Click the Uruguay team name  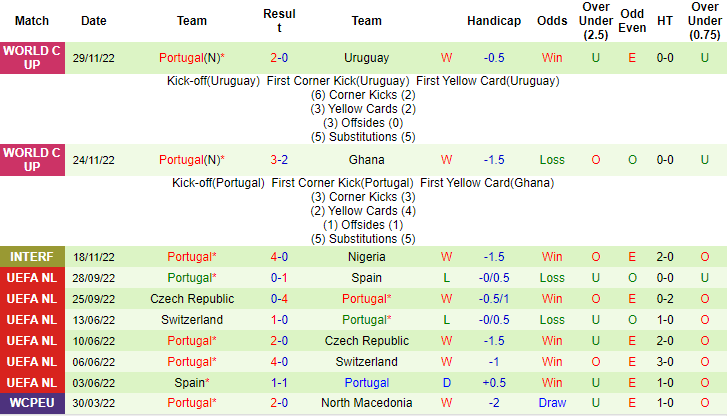366,58
